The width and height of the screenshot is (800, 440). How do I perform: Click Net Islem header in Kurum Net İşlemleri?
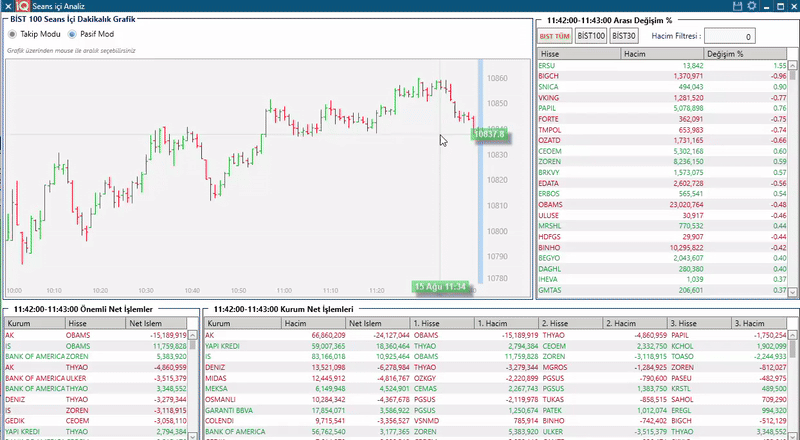coord(378,323)
